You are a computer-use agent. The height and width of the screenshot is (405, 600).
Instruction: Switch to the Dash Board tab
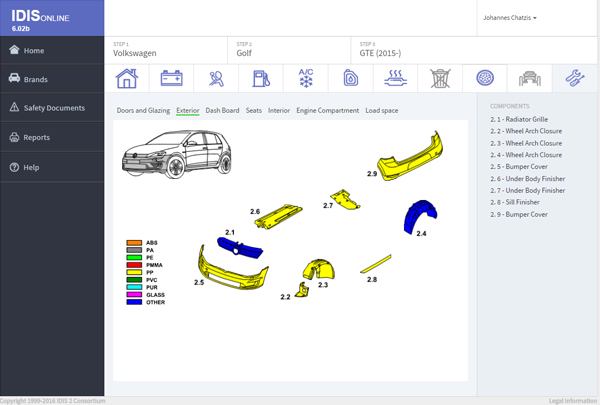tap(222, 110)
